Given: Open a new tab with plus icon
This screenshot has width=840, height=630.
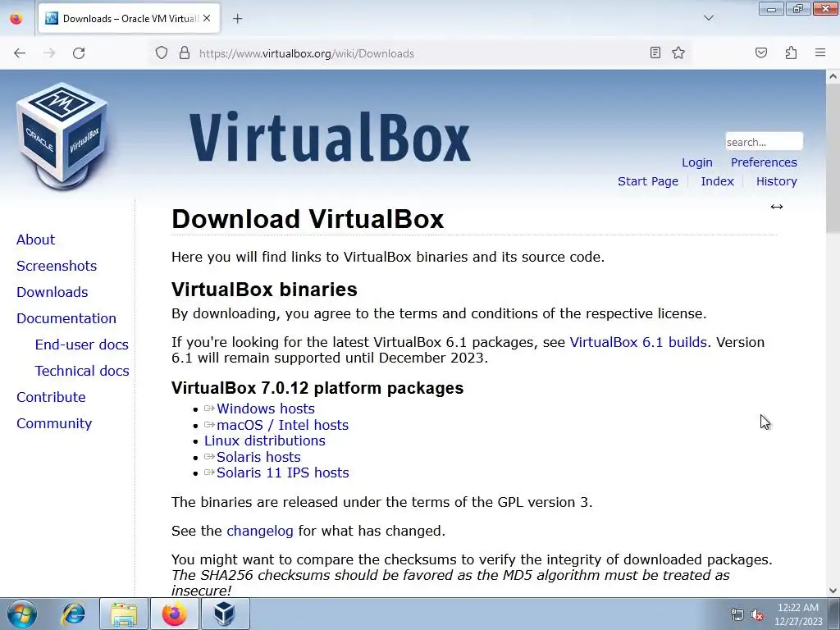Looking at the screenshot, I should [x=237, y=19].
